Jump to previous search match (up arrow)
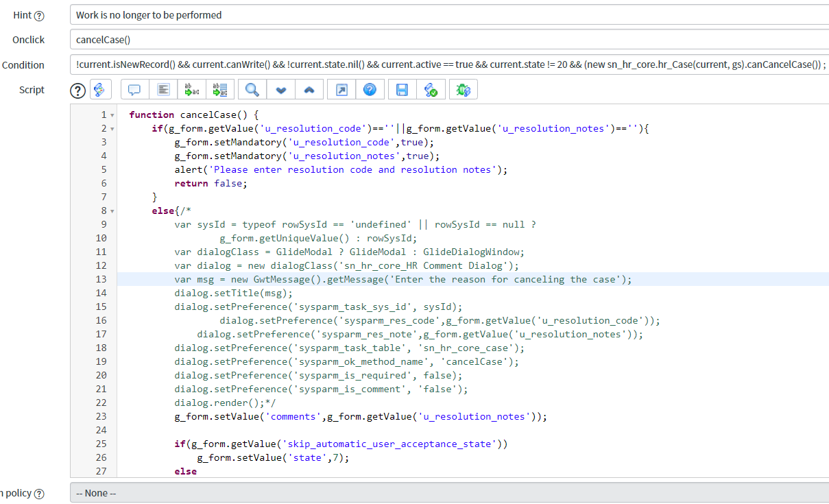 point(309,90)
